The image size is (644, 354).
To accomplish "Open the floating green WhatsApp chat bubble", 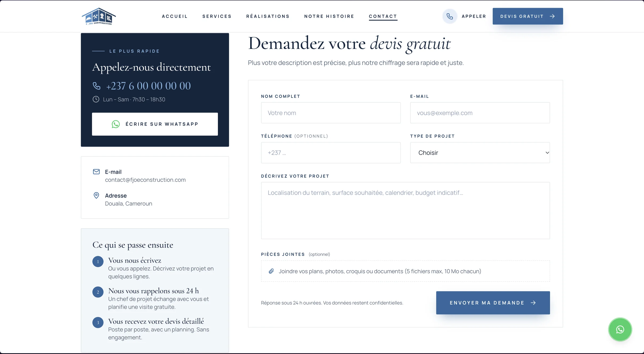I will point(620,329).
